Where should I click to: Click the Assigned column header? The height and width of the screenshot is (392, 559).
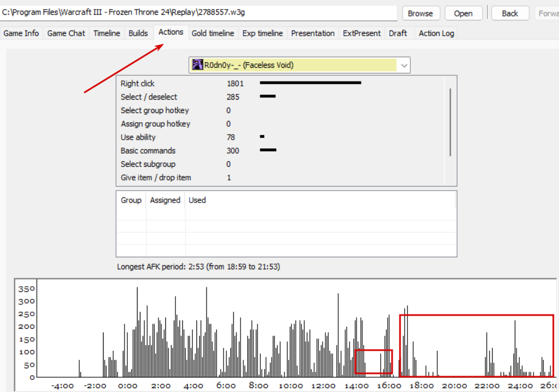165,200
